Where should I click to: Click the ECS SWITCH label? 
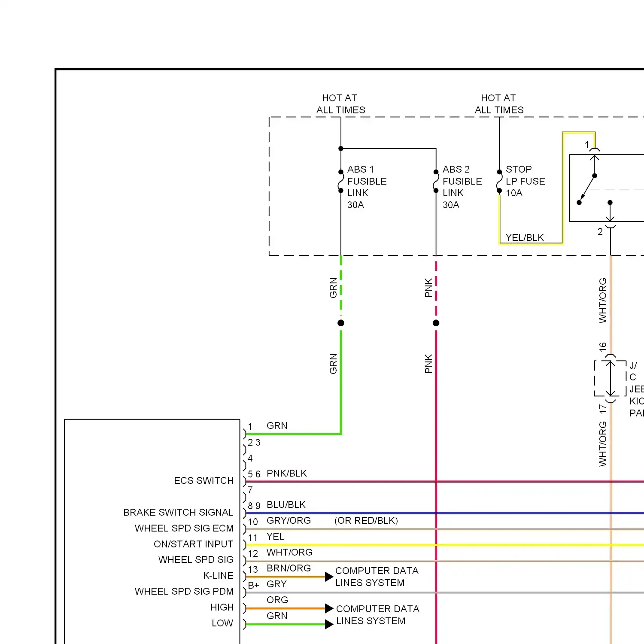pos(204,480)
